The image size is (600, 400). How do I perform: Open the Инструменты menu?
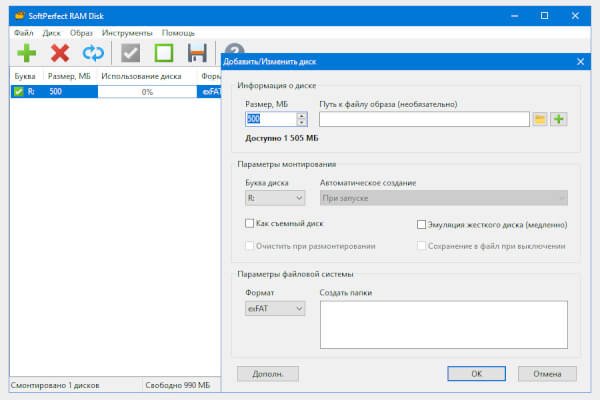point(127,33)
